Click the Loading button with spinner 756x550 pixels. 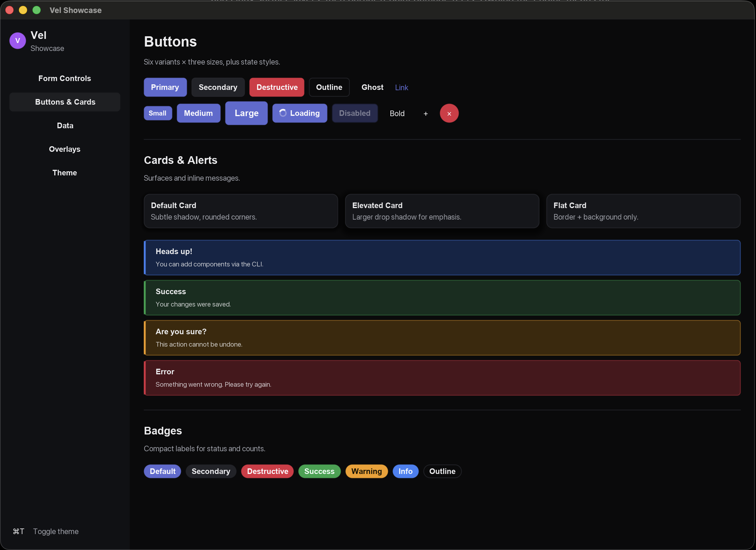pos(300,113)
